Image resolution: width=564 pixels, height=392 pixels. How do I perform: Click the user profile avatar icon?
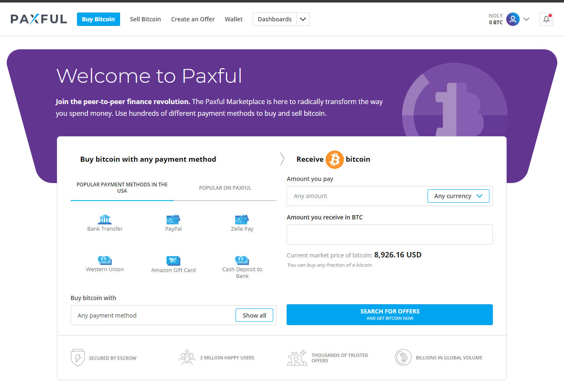pyautogui.click(x=513, y=19)
